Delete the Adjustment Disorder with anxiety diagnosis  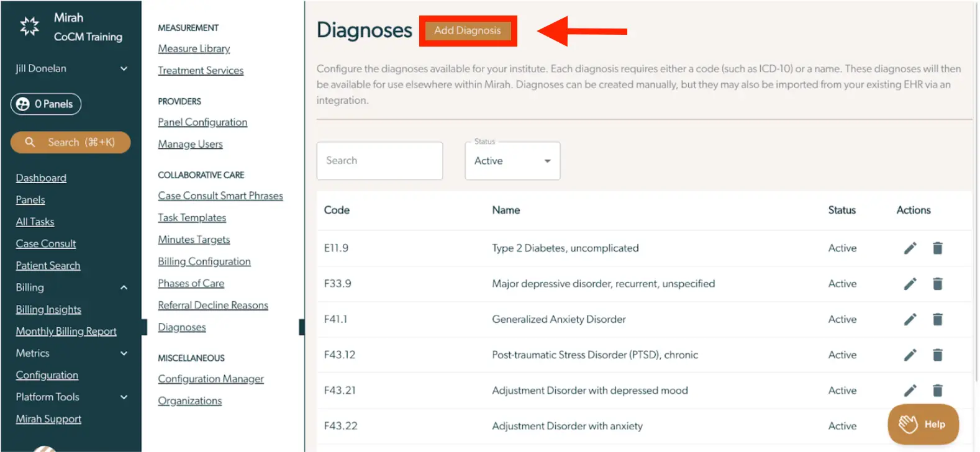(937, 426)
